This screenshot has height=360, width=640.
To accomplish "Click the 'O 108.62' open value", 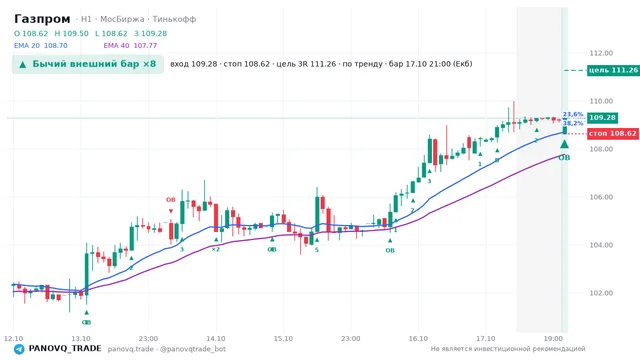I will click(31, 33).
